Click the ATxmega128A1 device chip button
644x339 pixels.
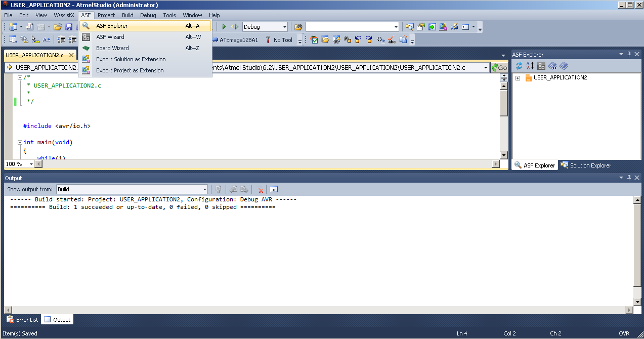(x=234, y=40)
